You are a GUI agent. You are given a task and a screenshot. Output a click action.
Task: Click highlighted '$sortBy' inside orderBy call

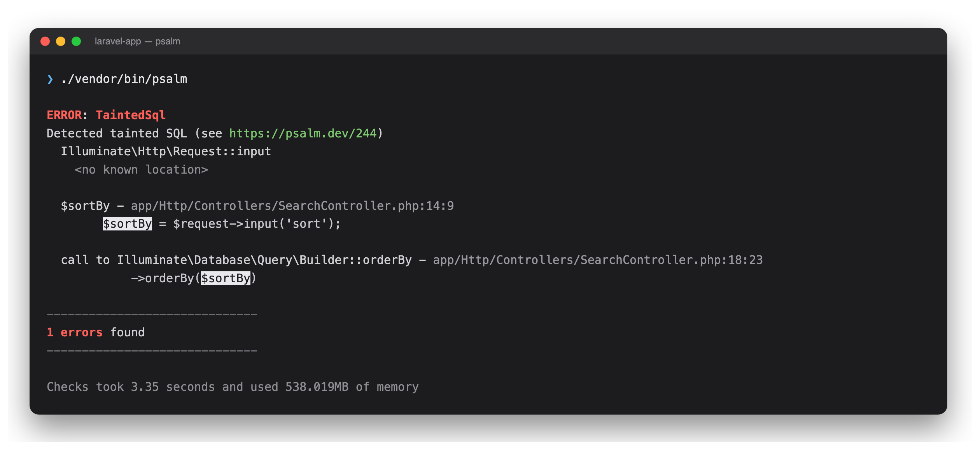226,278
